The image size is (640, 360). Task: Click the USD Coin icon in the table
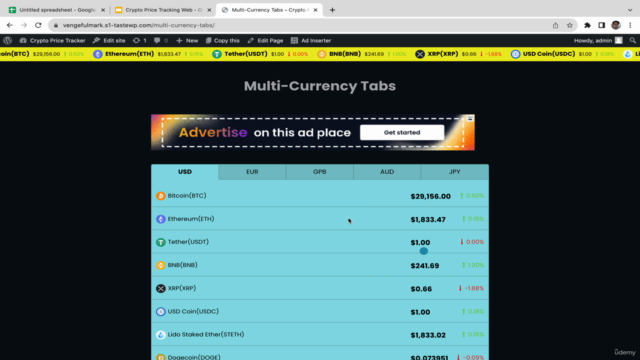pos(161,312)
